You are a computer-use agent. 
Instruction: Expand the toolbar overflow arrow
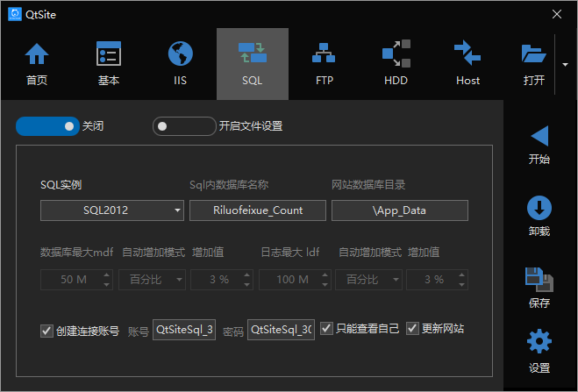[563, 64]
